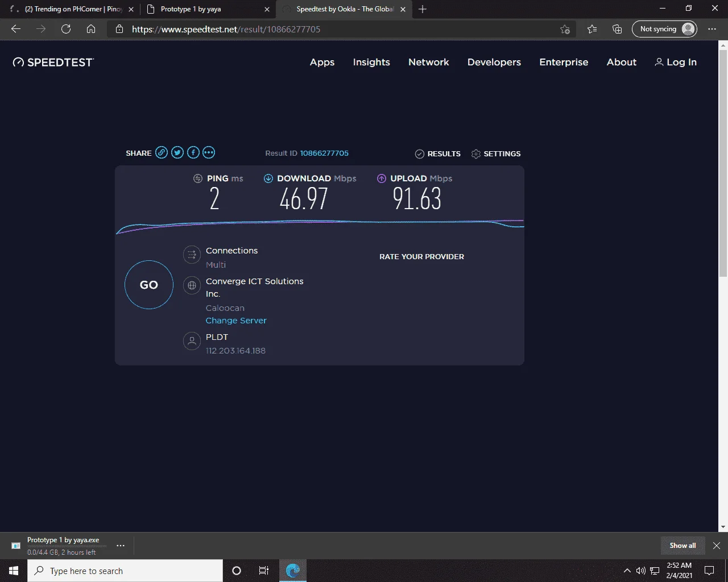The height and width of the screenshot is (582, 728).
Task: Click the download speed value 46.97
Action: [304, 198]
